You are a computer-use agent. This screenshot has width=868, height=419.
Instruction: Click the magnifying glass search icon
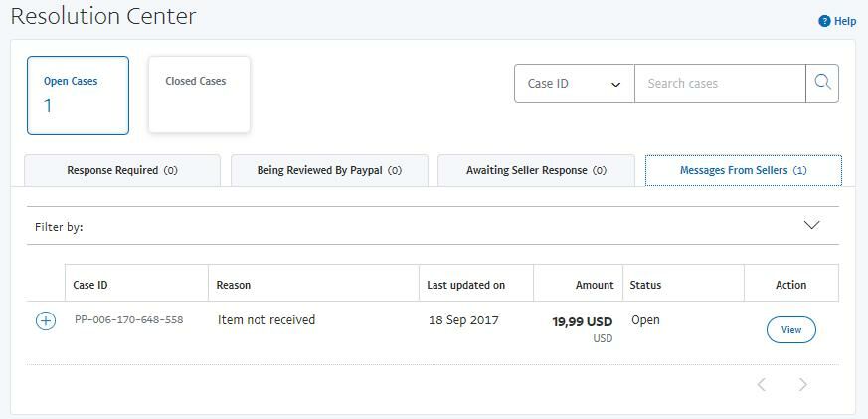[822, 84]
